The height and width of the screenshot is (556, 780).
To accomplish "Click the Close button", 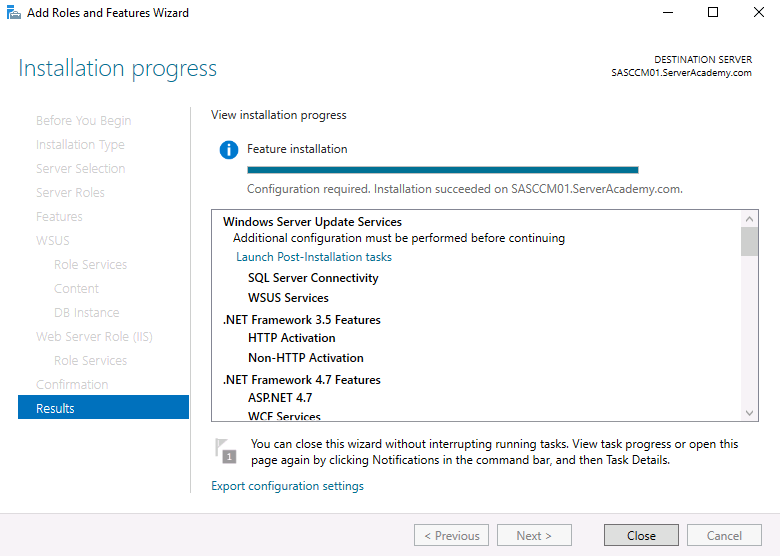I will 641,536.
